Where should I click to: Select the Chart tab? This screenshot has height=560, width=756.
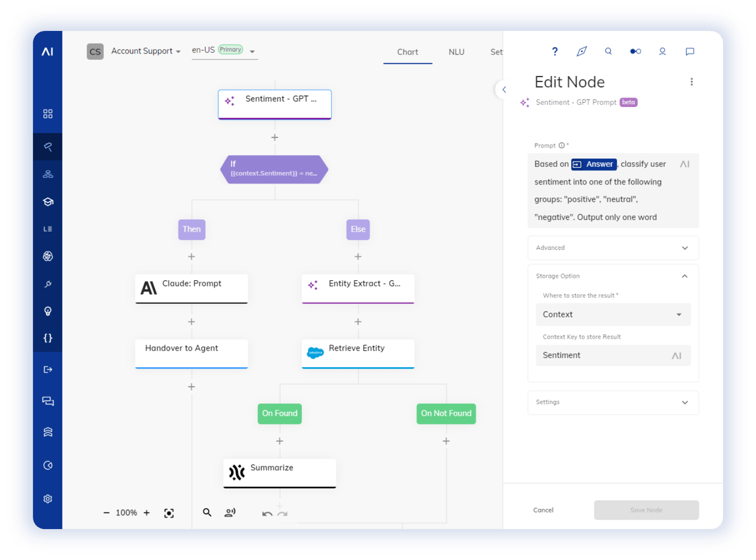407,52
